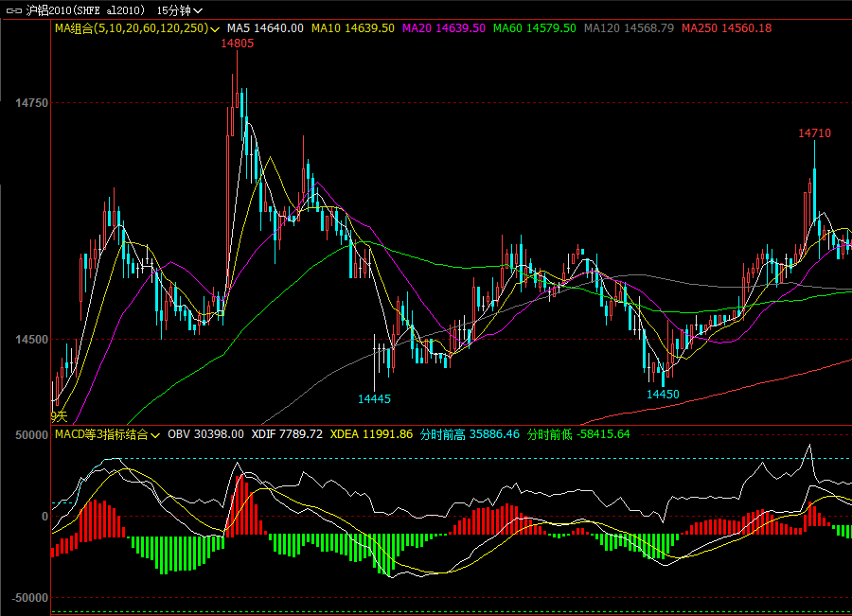Screen dimensions: 852x616
Task: Click the 分时前高 35886.46 readout
Action: pyautogui.click(x=470, y=434)
